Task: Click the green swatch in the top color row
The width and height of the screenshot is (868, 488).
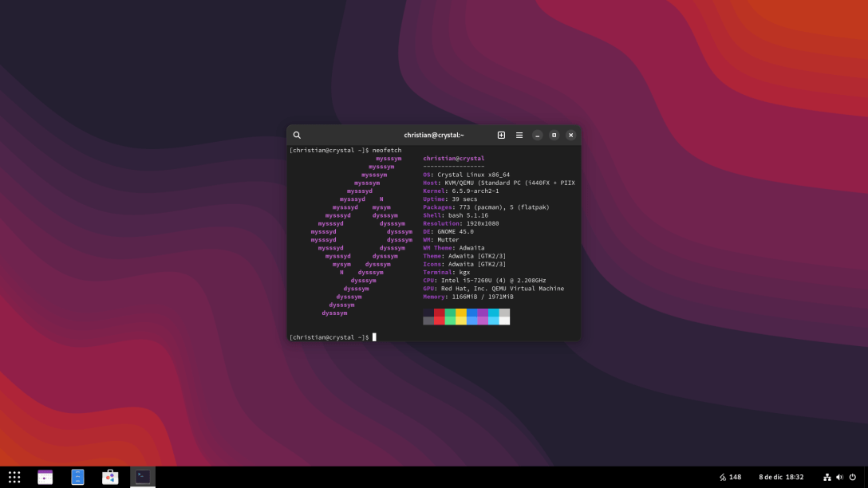Action: click(x=450, y=313)
